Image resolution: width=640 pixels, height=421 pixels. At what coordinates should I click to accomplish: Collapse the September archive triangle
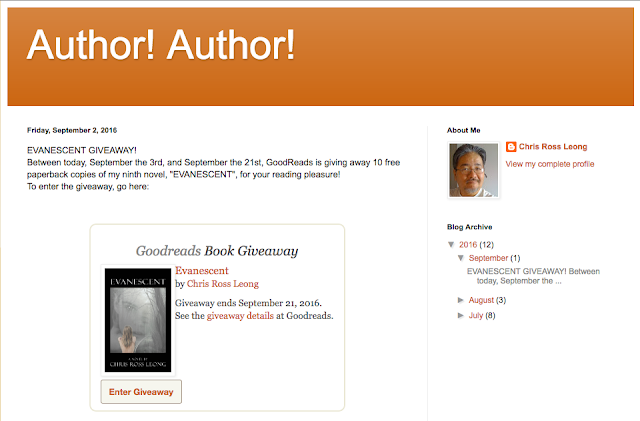click(x=461, y=258)
